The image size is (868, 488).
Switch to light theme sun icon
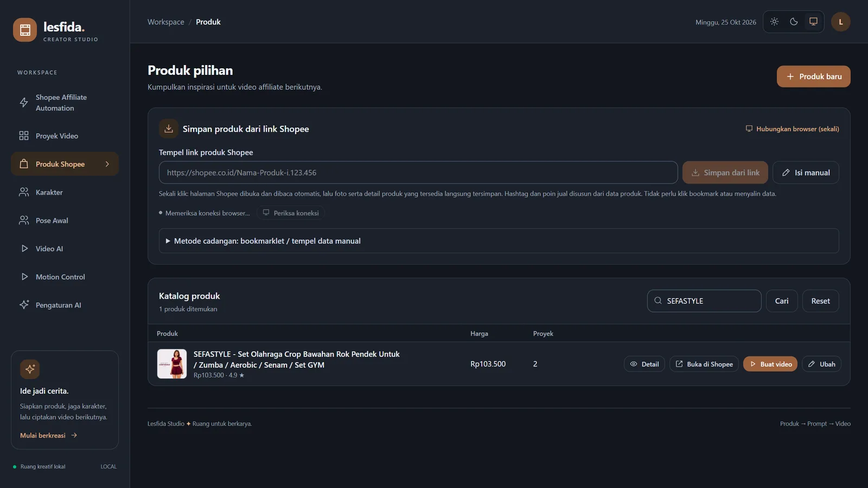coord(774,22)
